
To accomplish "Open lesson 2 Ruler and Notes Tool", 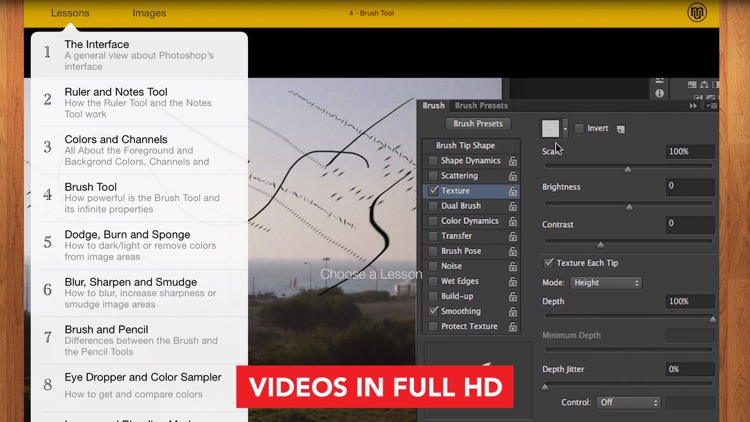I will (x=139, y=102).
